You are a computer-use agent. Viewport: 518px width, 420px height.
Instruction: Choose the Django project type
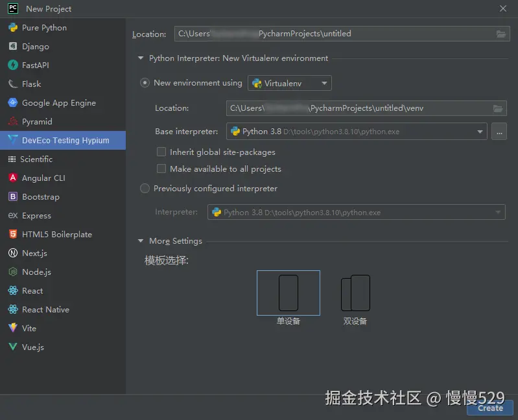(x=63, y=46)
